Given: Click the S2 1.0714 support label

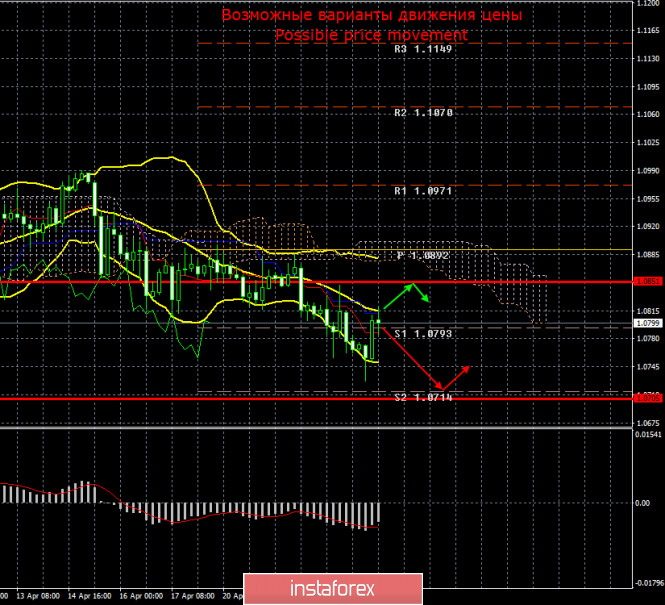Looking at the screenshot, I should tap(423, 398).
